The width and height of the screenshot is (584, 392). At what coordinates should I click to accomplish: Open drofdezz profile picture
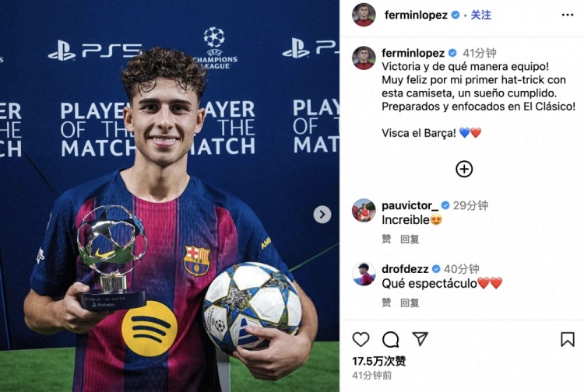(364, 274)
